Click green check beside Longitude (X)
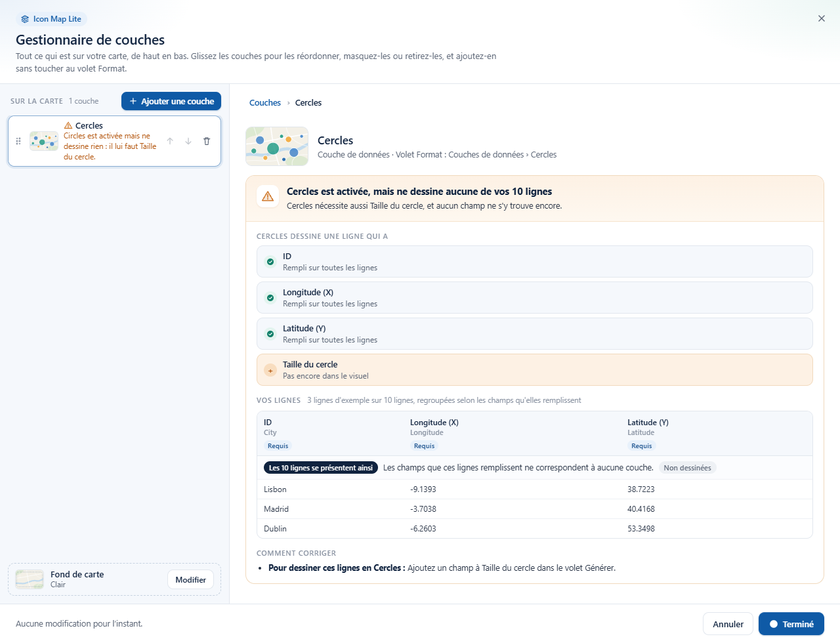Image resolution: width=840 pixels, height=643 pixels. pyautogui.click(x=270, y=298)
